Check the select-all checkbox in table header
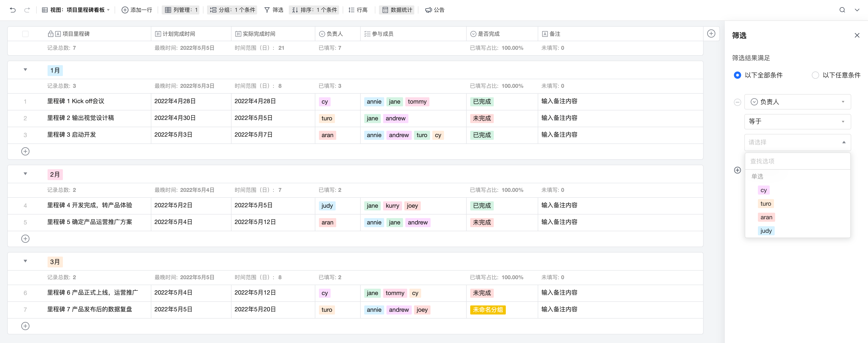This screenshot has height=343, width=868. [x=25, y=34]
